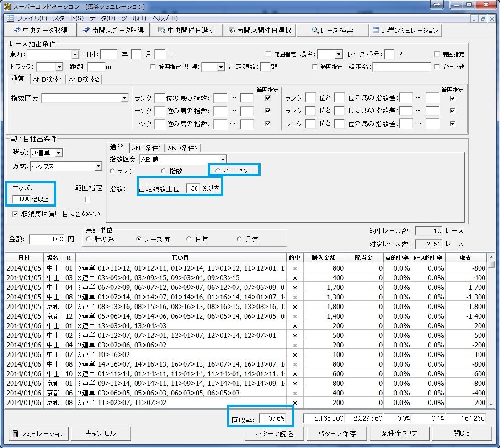This screenshot has height=448, width=500.
Task: Click the シミュレーション button
Action: tap(38, 434)
